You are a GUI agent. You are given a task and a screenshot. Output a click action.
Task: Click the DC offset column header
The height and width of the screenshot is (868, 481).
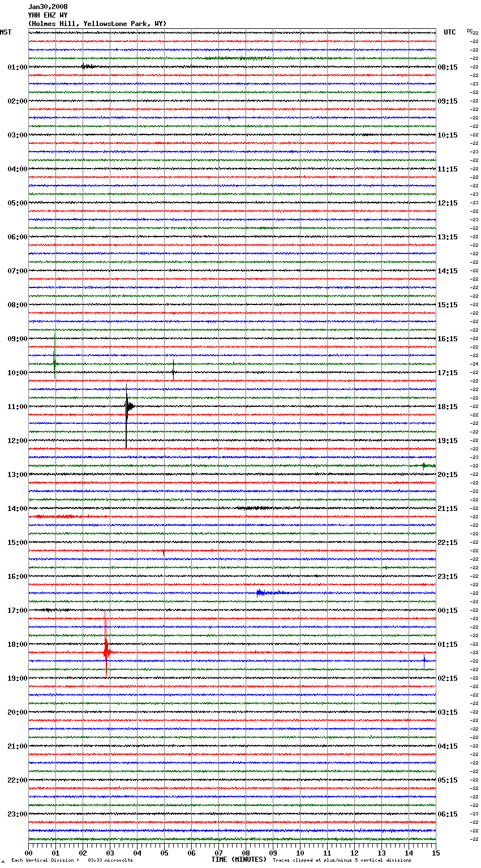click(x=470, y=31)
